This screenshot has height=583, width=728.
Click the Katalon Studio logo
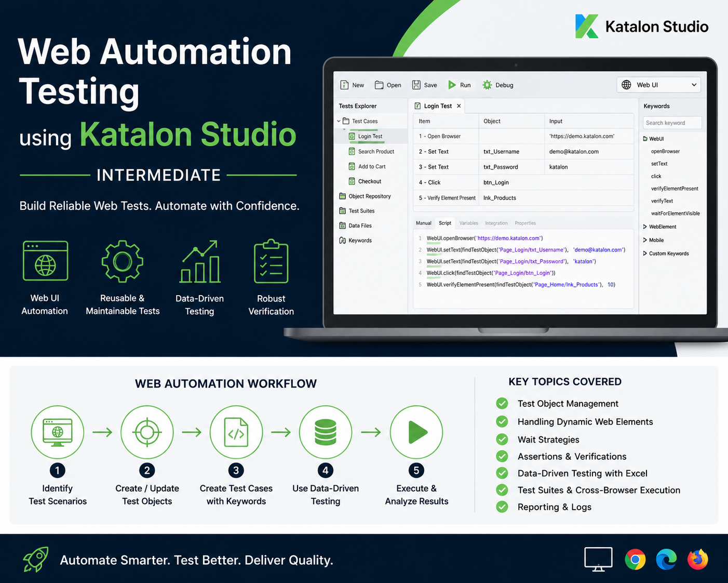point(641,27)
